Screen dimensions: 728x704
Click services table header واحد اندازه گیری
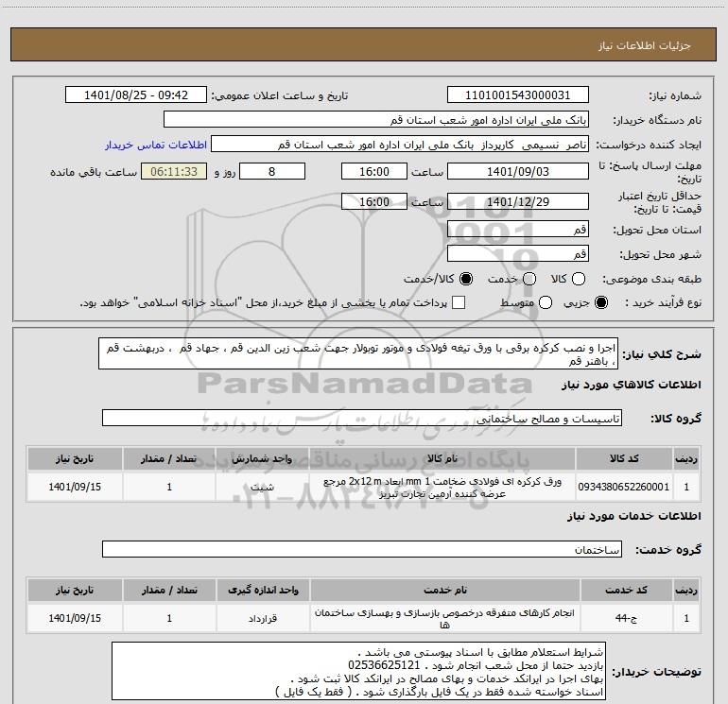(263, 591)
